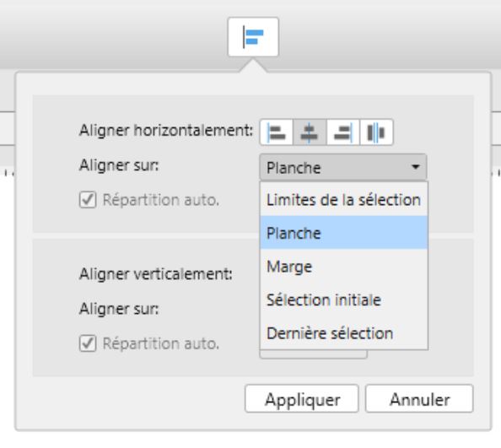The image size is (501, 448).
Task: Toggle horizontal 'Répartition auto.' checkbox
Action: pos(88,200)
